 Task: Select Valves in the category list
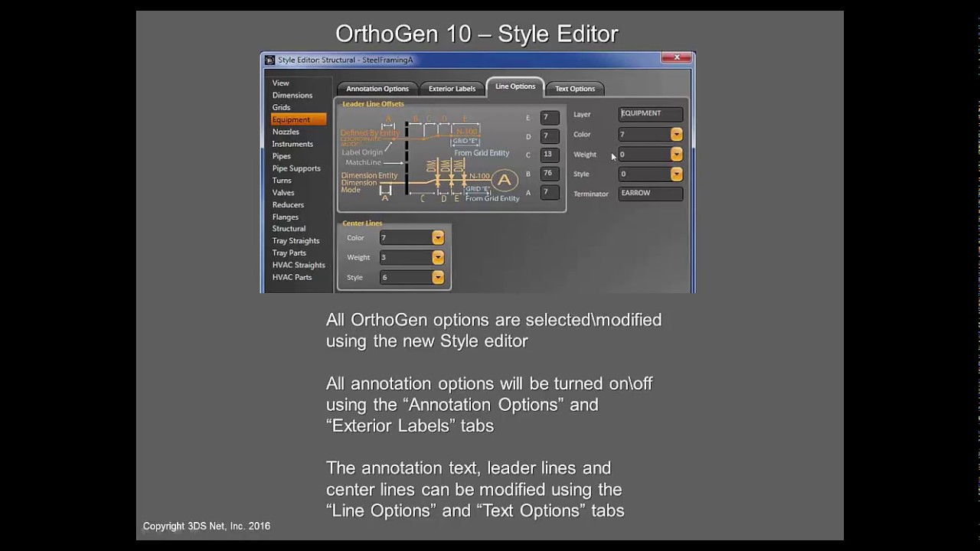[283, 193]
